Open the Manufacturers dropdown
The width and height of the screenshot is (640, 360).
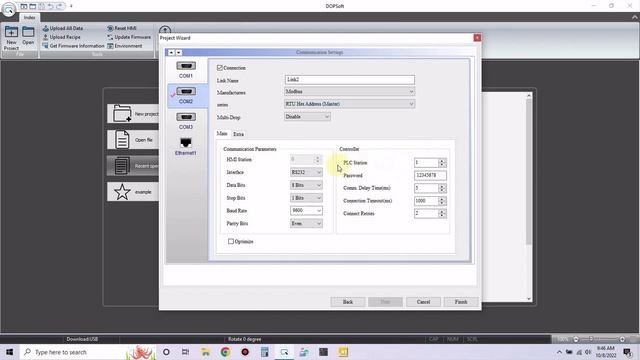pyautogui.click(x=349, y=91)
